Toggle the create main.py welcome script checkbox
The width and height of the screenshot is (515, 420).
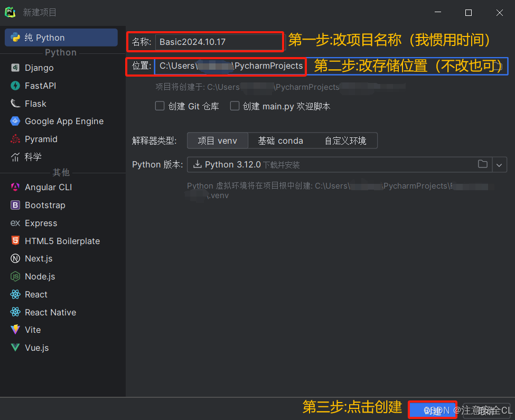[235, 106]
